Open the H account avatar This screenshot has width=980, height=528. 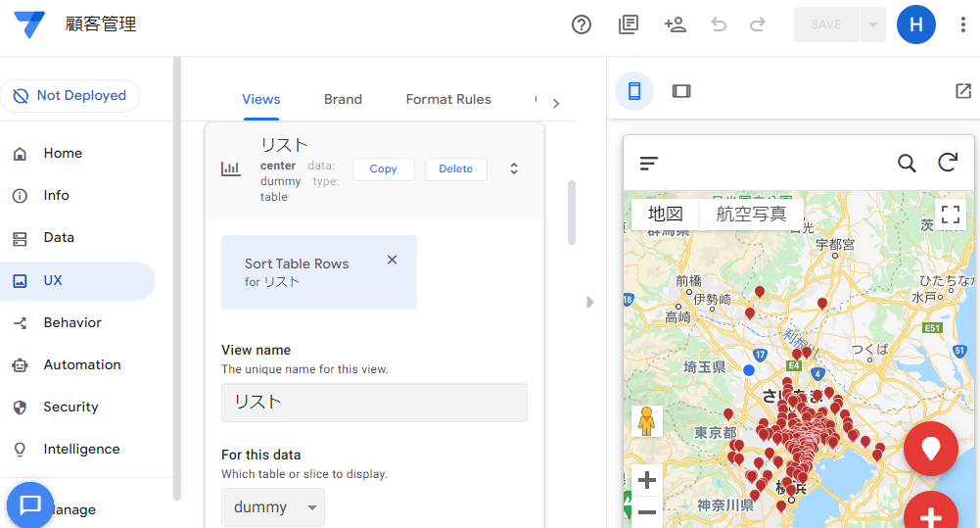pos(916,24)
